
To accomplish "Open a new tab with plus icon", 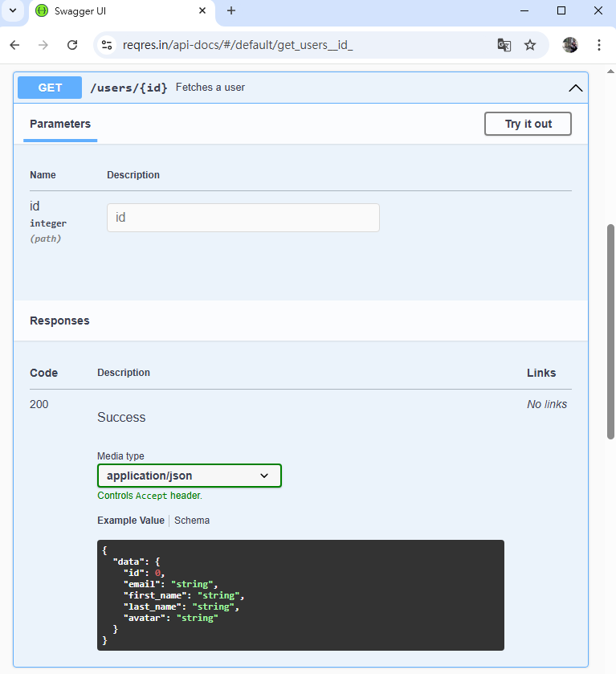I will [231, 10].
